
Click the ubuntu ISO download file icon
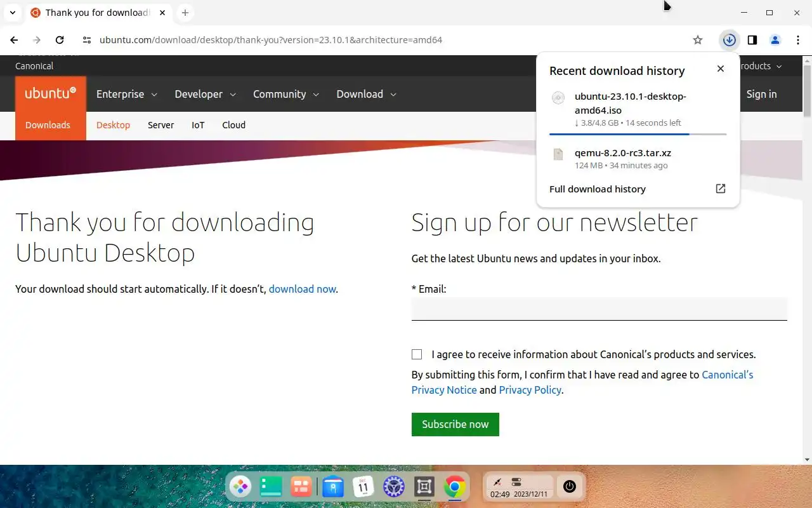pos(558,98)
